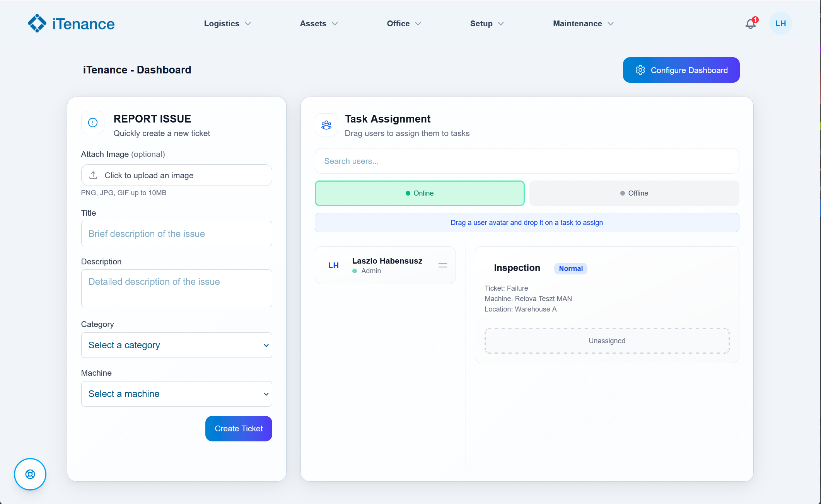Click the Task Assignment users icon
This screenshot has width=821, height=504.
click(x=326, y=124)
